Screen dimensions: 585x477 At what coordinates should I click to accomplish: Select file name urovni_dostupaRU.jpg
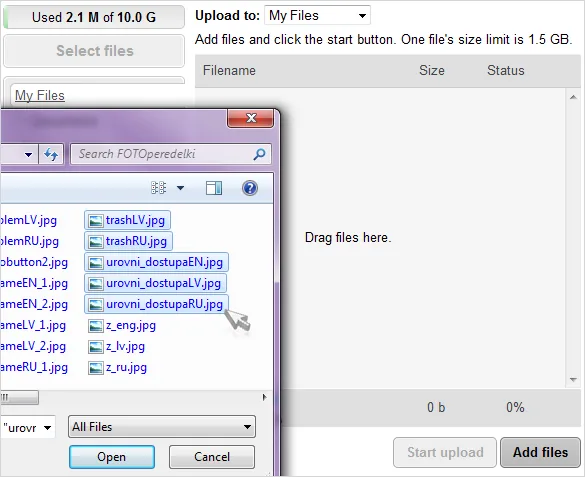click(165, 304)
